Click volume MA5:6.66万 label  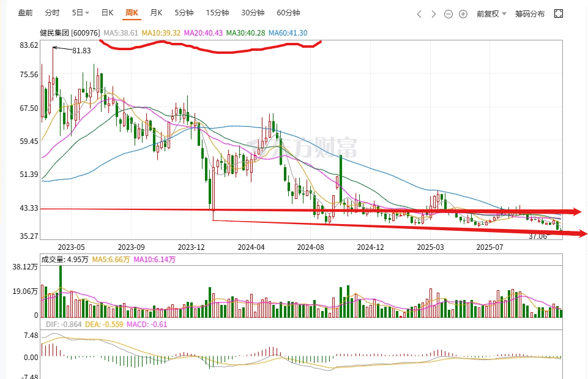click(x=111, y=260)
